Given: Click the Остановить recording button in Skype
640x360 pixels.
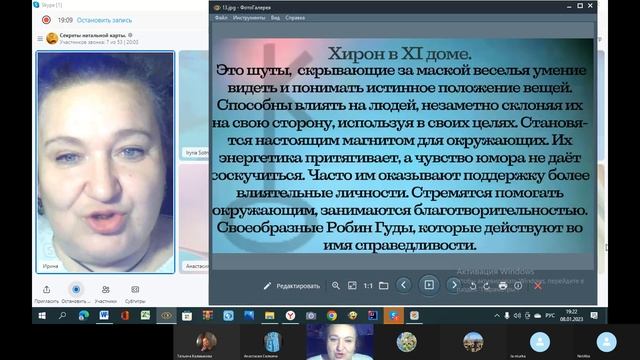Looking at the screenshot, I should [x=76, y=289].
